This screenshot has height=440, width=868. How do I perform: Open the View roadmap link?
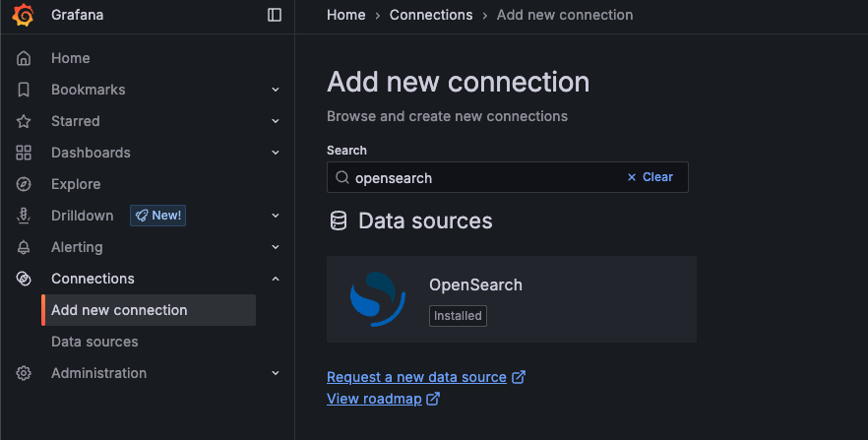click(374, 399)
